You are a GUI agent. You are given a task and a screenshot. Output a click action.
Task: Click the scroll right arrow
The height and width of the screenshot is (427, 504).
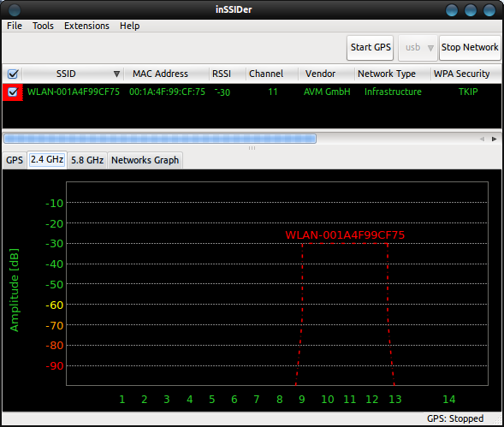494,139
